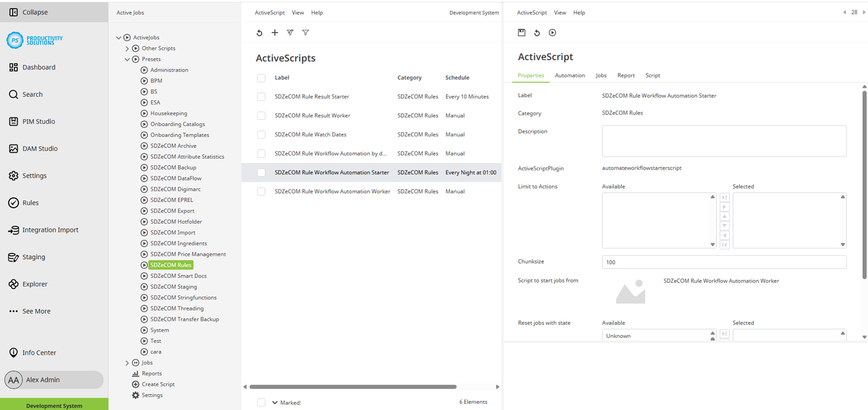Screen dimensions: 868x410
Task: Open the View menu
Action: coord(297,12)
